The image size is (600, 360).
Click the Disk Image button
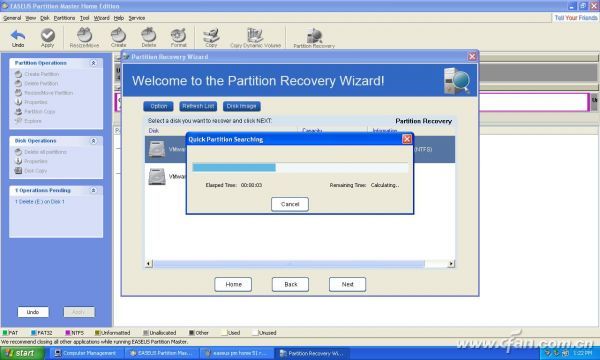click(x=241, y=106)
